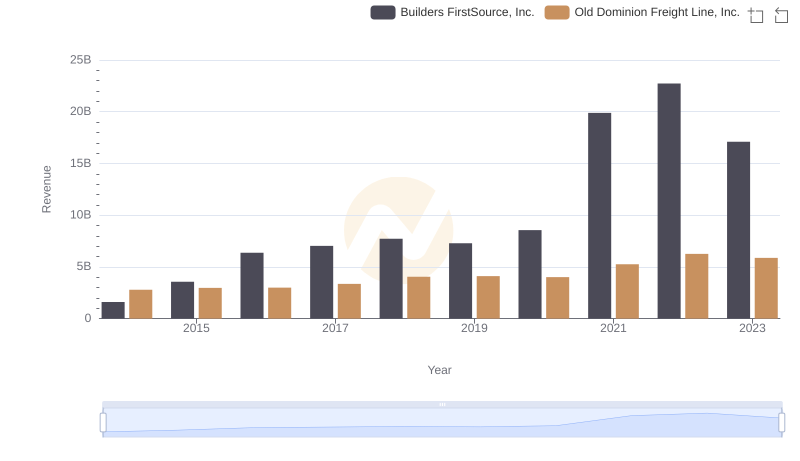Click the 2019 x-axis label

coord(474,328)
